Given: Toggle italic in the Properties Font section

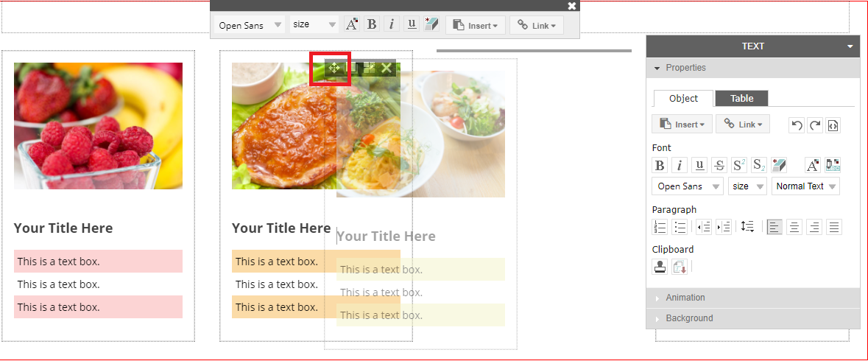Looking at the screenshot, I should click(680, 165).
